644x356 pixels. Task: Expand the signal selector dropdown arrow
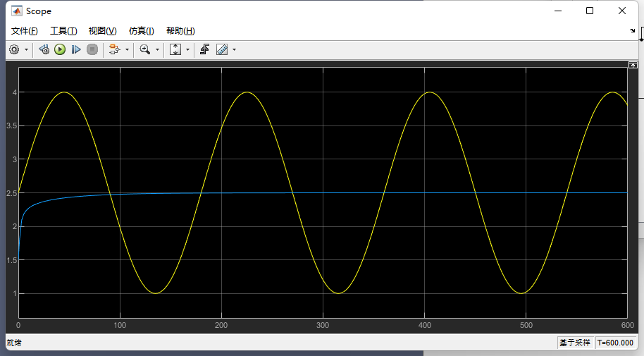[x=127, y=50]
